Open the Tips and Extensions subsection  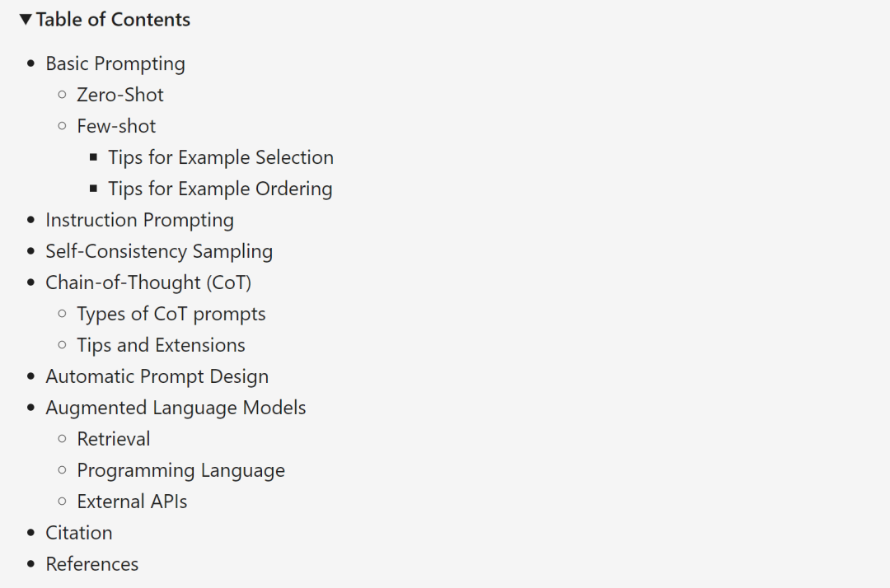coord(161,344)
